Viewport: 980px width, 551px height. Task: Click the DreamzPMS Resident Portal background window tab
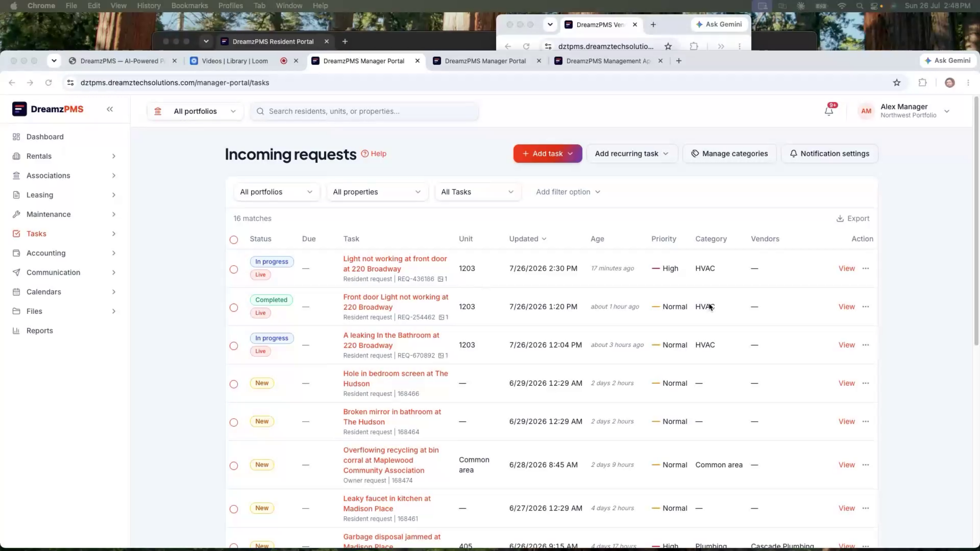(x=273, y=41)
